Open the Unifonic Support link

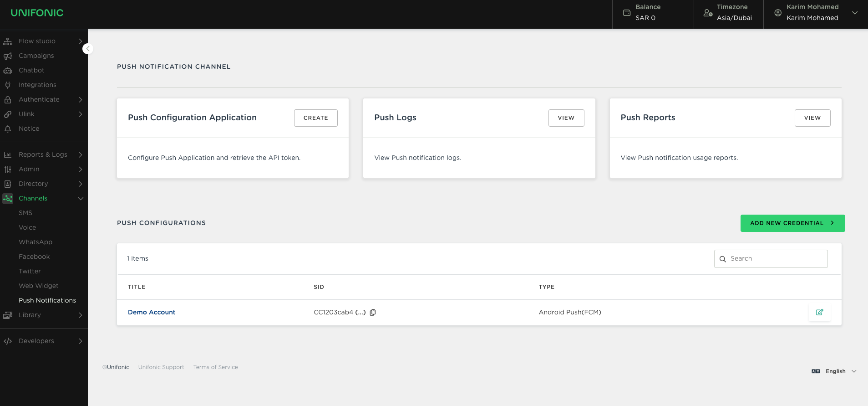click(x=161, y=367)
